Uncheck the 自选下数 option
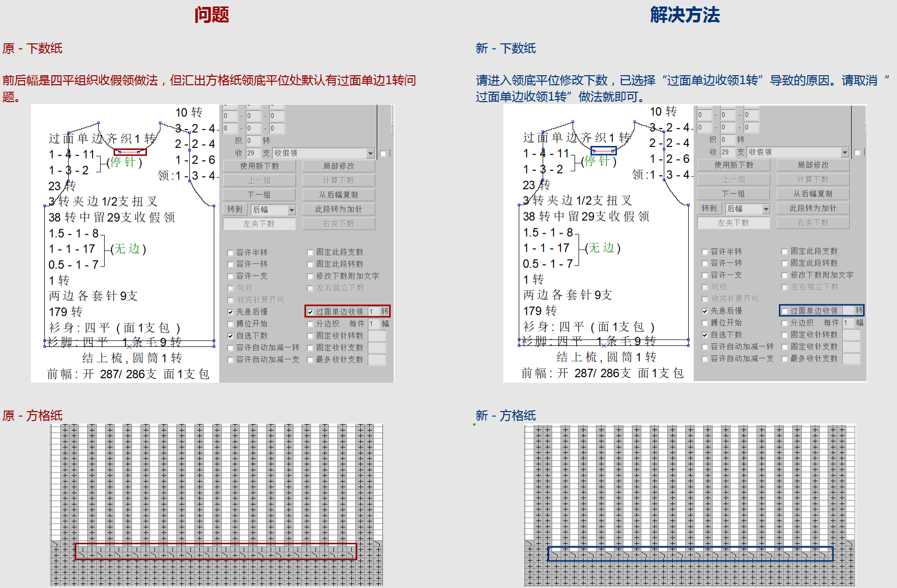 coord(230,335)
